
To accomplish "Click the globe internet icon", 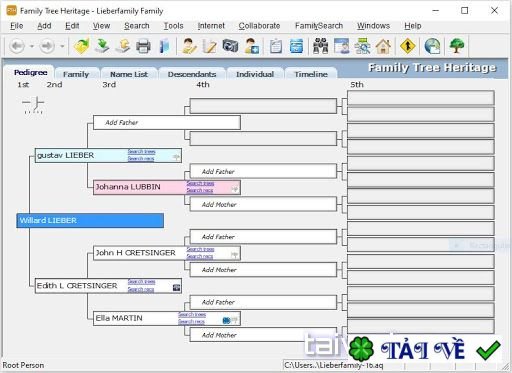I will pos(432,46).
